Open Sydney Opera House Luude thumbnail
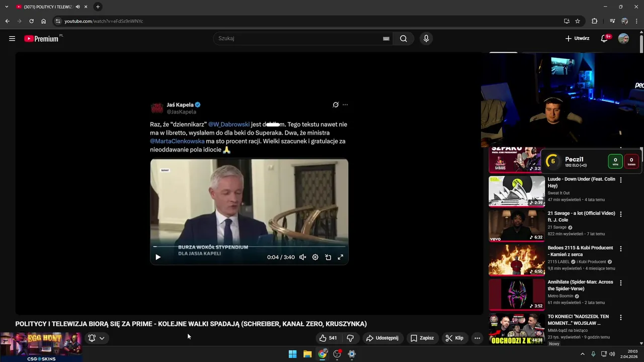This screenshot has width=644, height=362. pos(517,191)
